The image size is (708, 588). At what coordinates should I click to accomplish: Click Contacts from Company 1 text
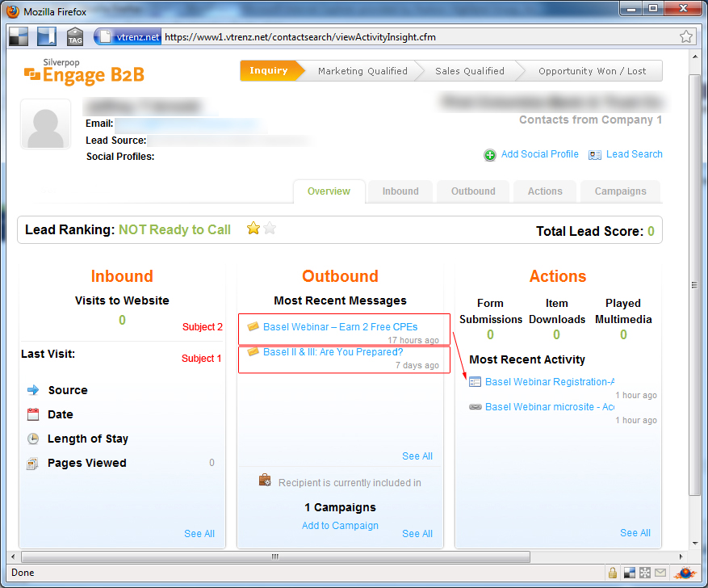tap(590, 120)
